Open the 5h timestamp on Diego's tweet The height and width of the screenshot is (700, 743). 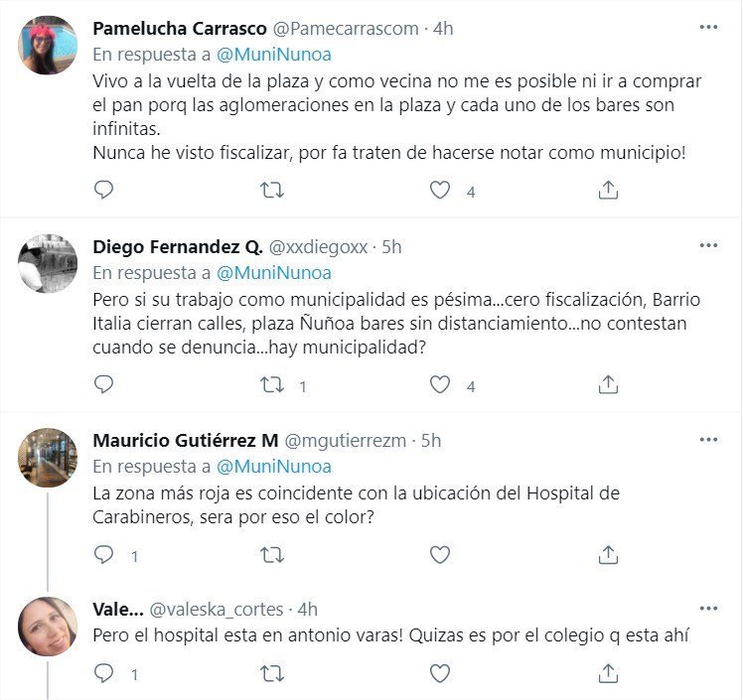tap(391, 247)
